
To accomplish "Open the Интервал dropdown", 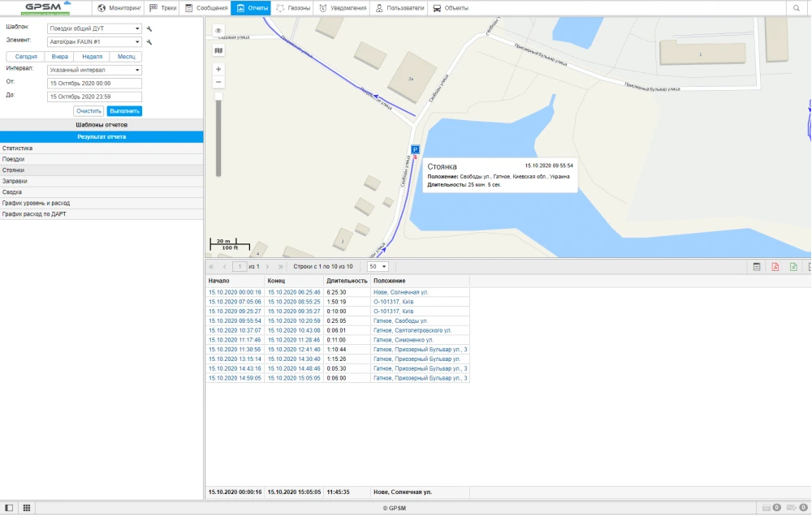I will tap(94, 70).
